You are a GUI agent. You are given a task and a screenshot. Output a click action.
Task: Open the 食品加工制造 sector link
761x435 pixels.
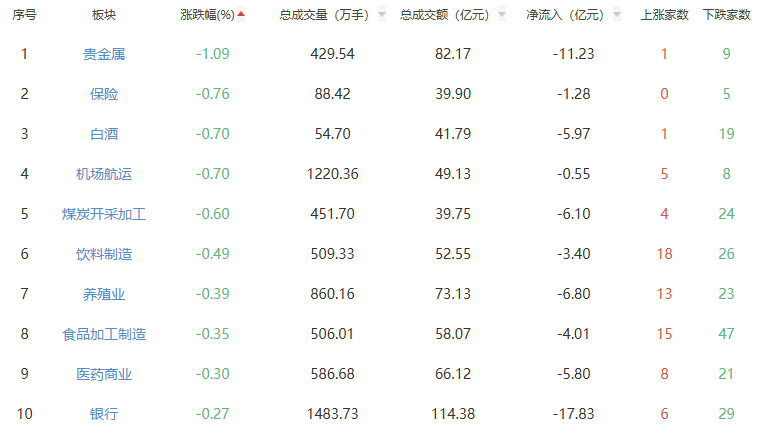click(104, 334)
